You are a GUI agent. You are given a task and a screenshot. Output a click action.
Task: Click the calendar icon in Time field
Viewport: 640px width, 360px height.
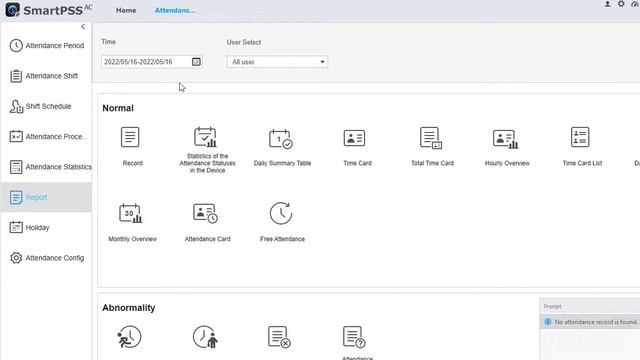coord(196,62)
